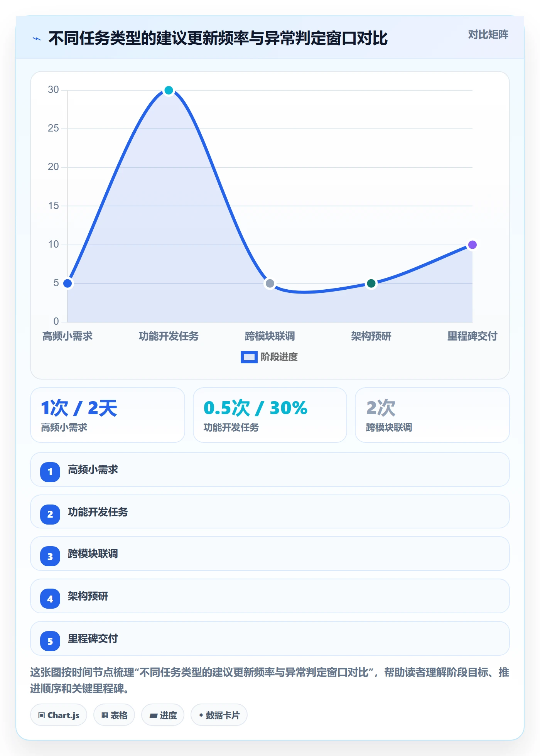Click the 架构预研 x-axis label
The height and width of the screenshot is (756, 540).
371,336
